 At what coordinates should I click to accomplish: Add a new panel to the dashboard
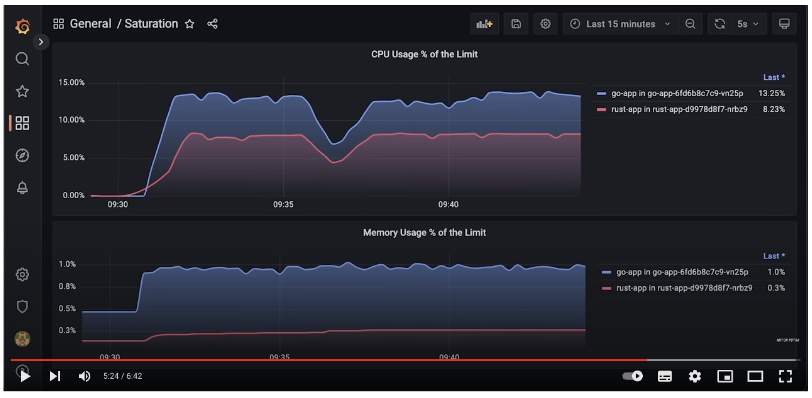(x=484, y=24)
